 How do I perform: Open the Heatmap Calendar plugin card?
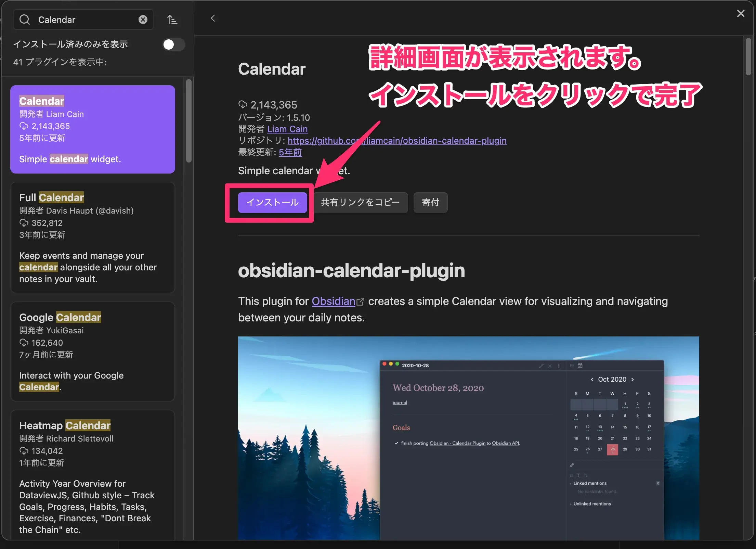click(x=93, y=475)
